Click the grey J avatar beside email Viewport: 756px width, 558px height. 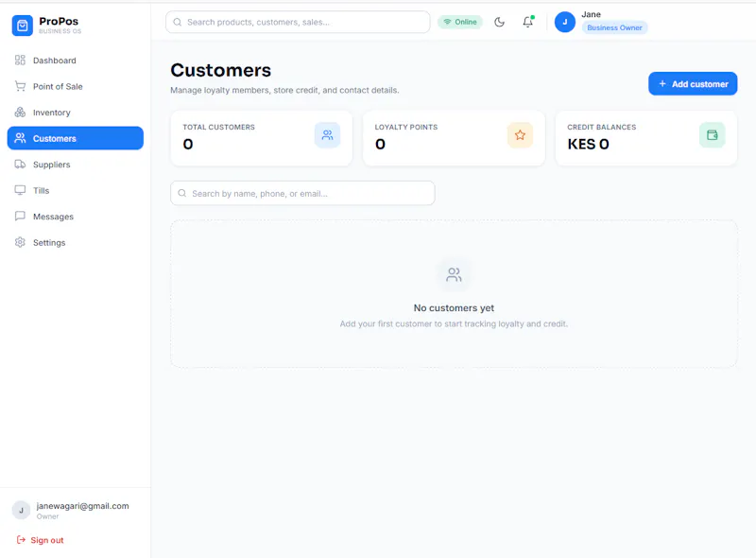(x=21, y=510)
